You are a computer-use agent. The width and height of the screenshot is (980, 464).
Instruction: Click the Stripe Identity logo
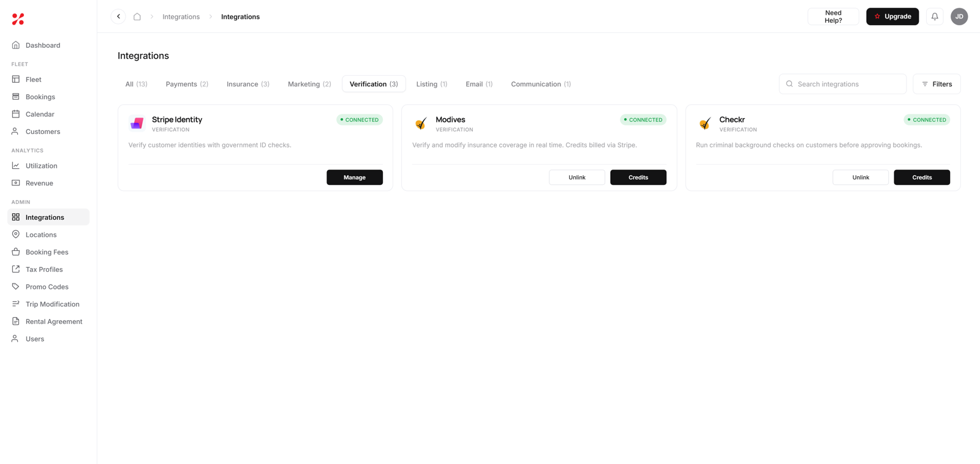click(137, 124)
